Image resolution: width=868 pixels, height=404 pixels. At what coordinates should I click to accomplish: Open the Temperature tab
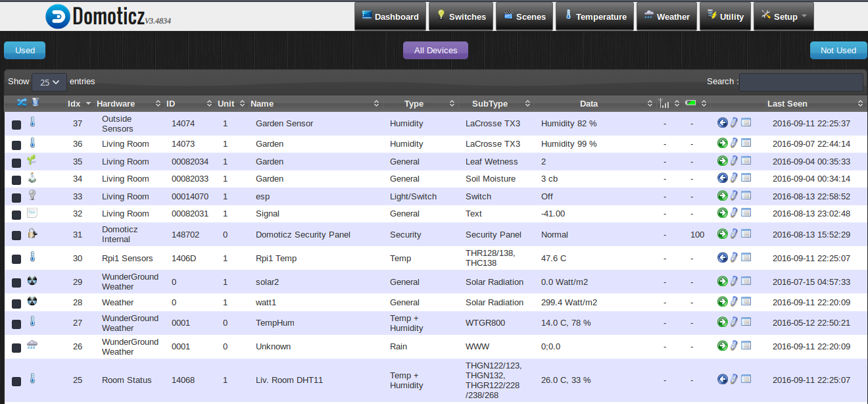click(595, 16)
